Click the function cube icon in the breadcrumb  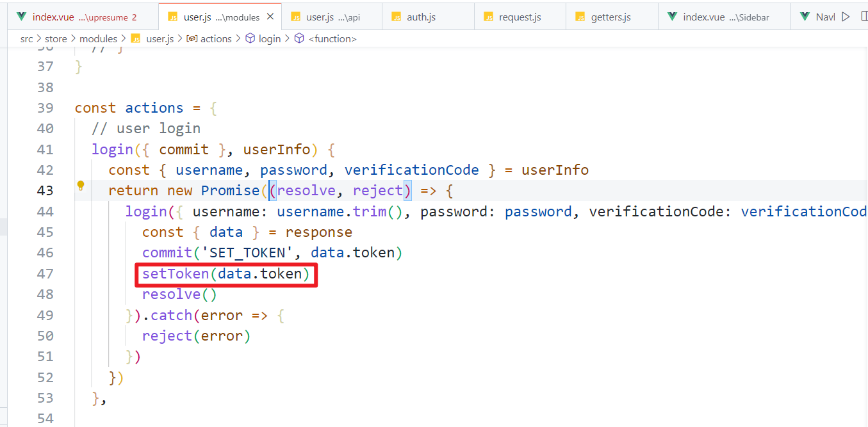point(299,39)
